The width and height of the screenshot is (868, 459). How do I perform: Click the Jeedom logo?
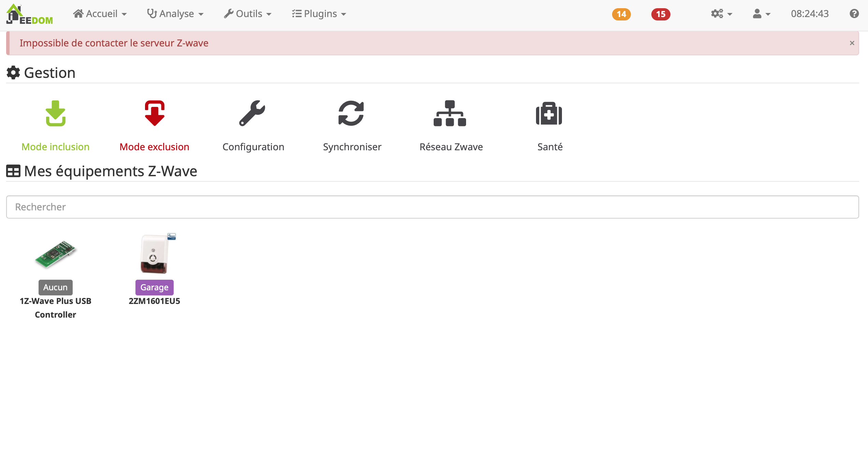coord(30,14)
